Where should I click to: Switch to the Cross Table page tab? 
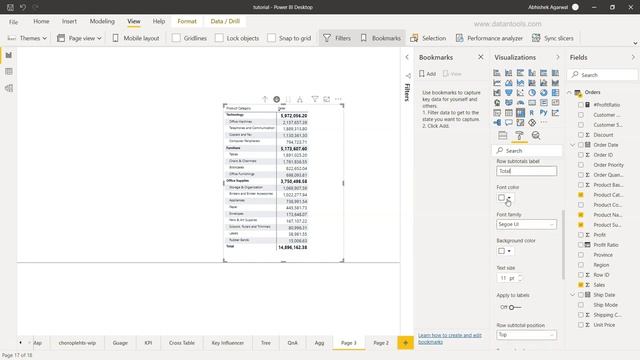pyautogui.click(x=182, y=343)
